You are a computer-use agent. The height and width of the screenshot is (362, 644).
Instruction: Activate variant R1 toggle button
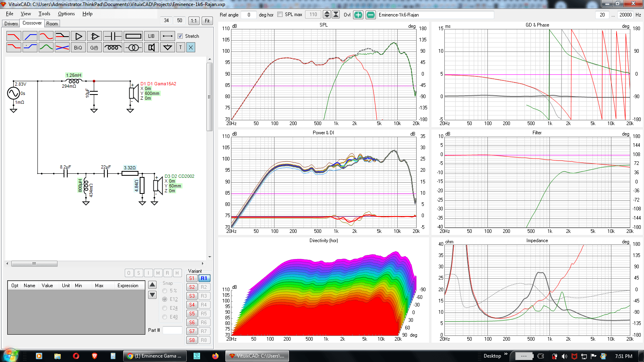(204, 278)
